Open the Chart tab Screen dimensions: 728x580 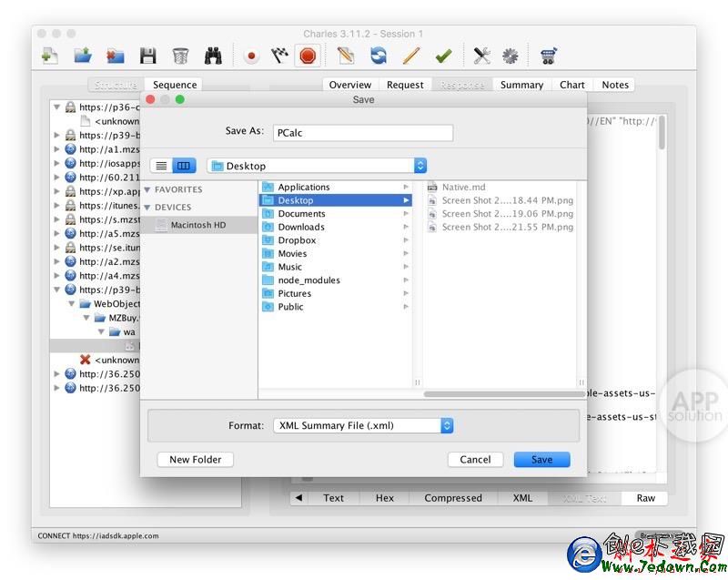pos(572,85)
